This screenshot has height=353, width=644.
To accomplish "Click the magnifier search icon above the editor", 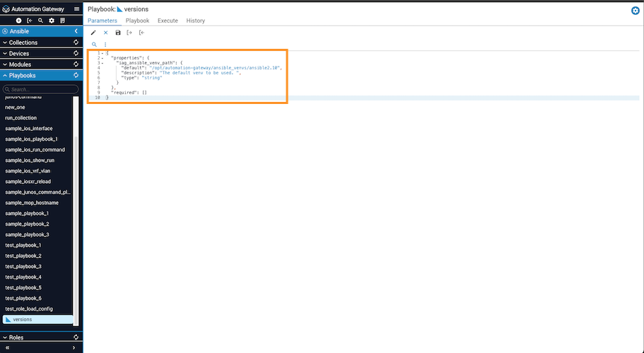I will 94,45.
